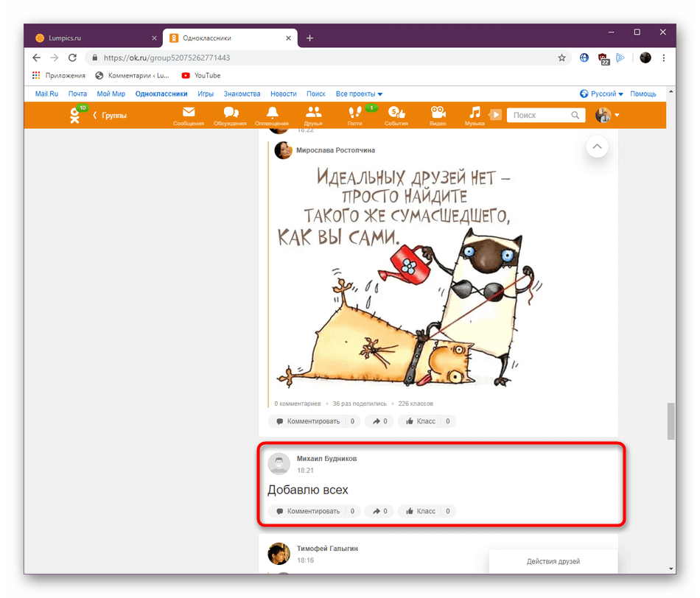Bookmark this page with the star icon
700x598 pixels.
(561, 57)
